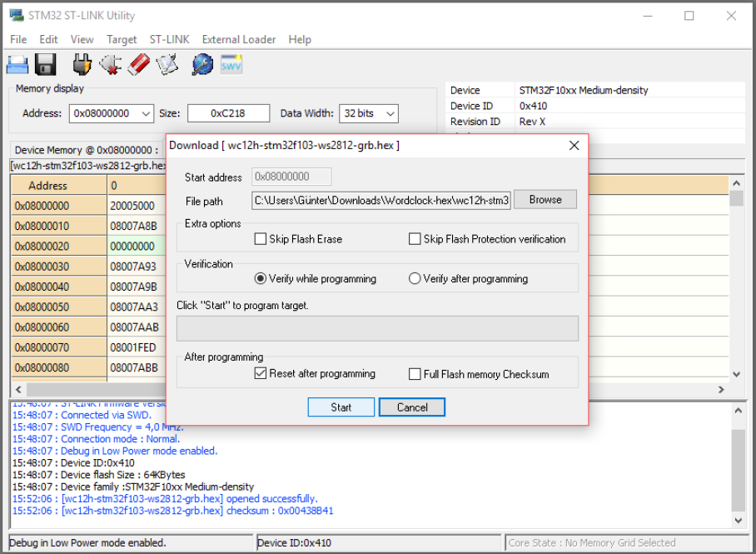The height and width of the screenshot is (554, 756).
Task: Select Verify after programming radio button
Action: point(415,278)
